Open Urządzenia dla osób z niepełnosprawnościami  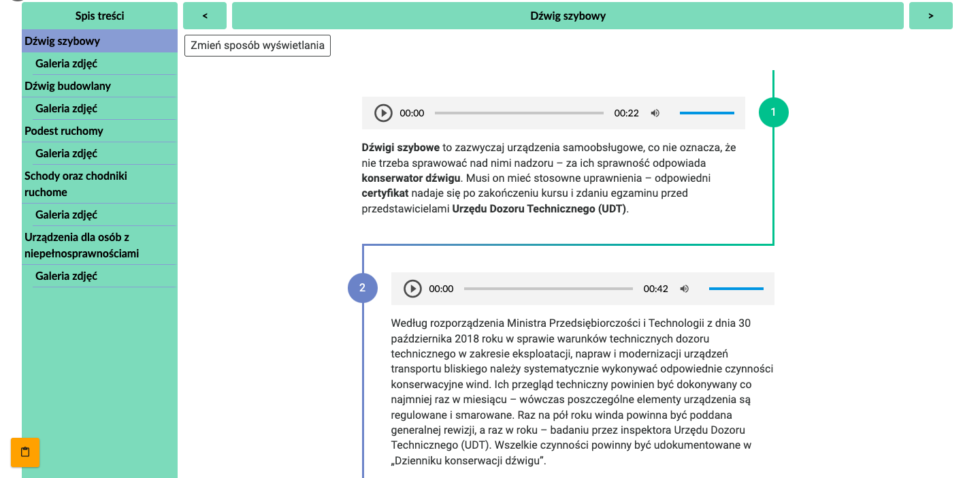tap(82, 245)
